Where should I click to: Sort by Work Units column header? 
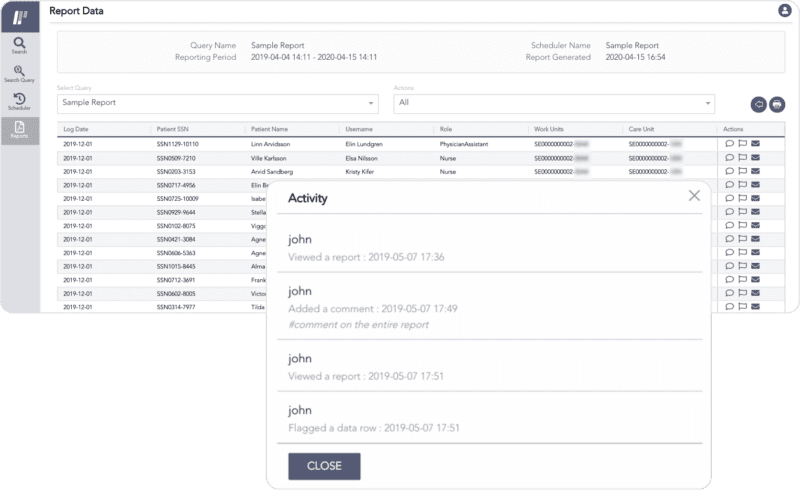pyautogui.click(x=548, y=129)
